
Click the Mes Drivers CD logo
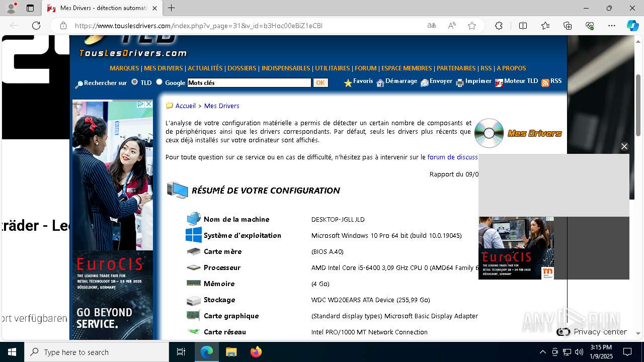(489, 133)
